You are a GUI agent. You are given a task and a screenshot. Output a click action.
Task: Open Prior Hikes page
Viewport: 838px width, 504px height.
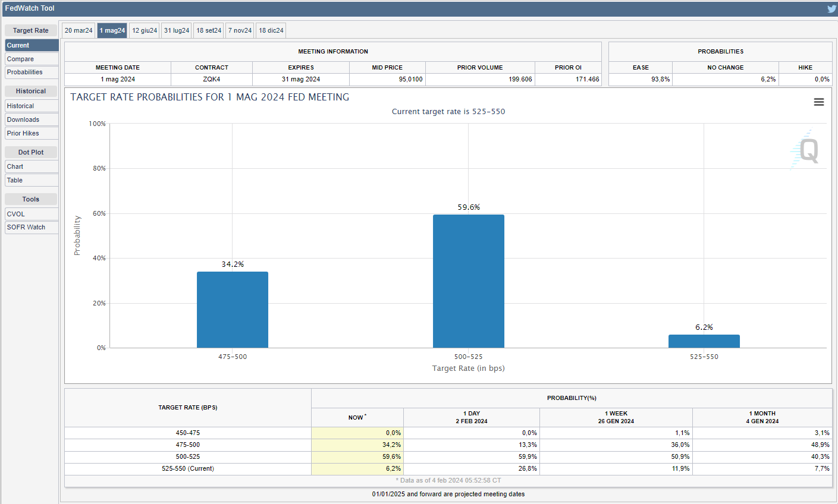click(32, 133)
